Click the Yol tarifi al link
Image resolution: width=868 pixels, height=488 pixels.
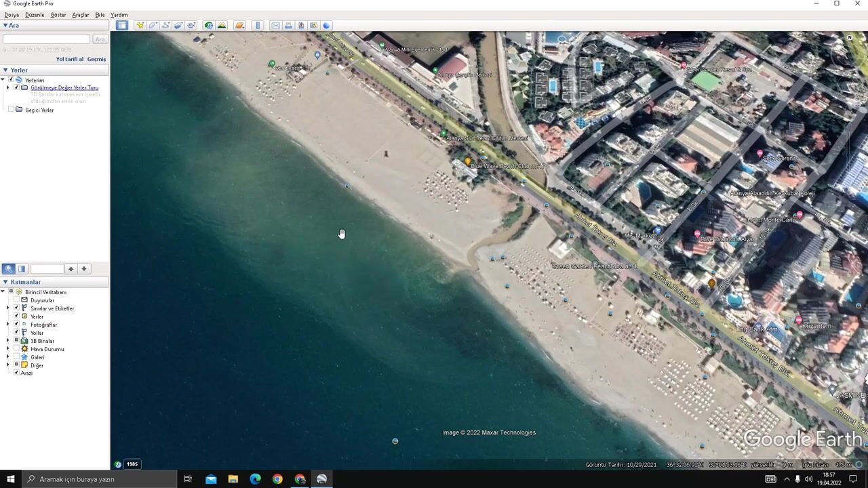pyautogui.click(x=69, y=59)
